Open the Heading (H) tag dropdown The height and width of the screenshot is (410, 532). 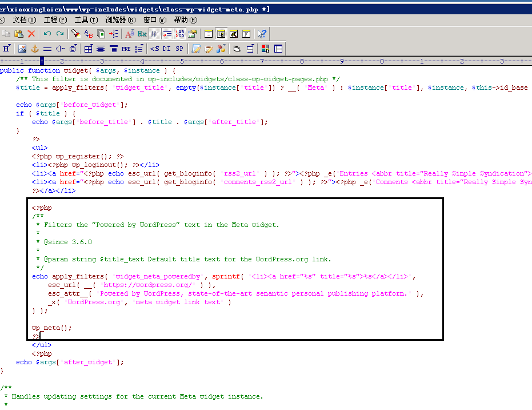[6, 49]
